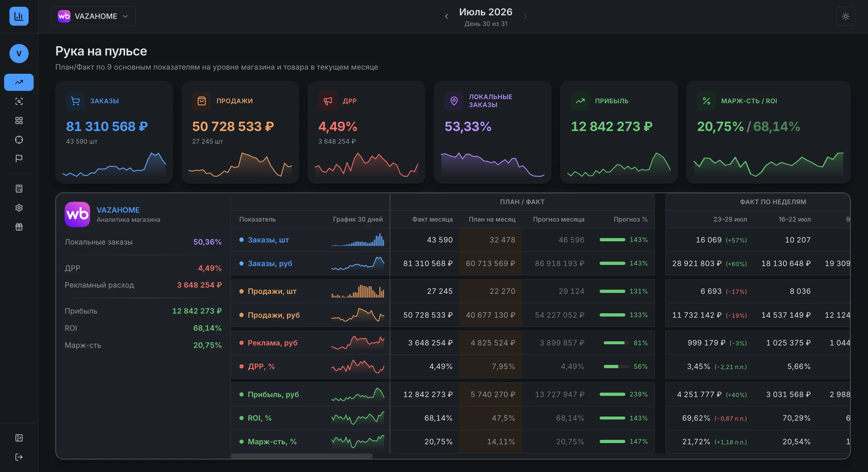This screenshot has height=472, width=868.
Task: Click the График 30 дней column header
Action: [x=358, y=219]
